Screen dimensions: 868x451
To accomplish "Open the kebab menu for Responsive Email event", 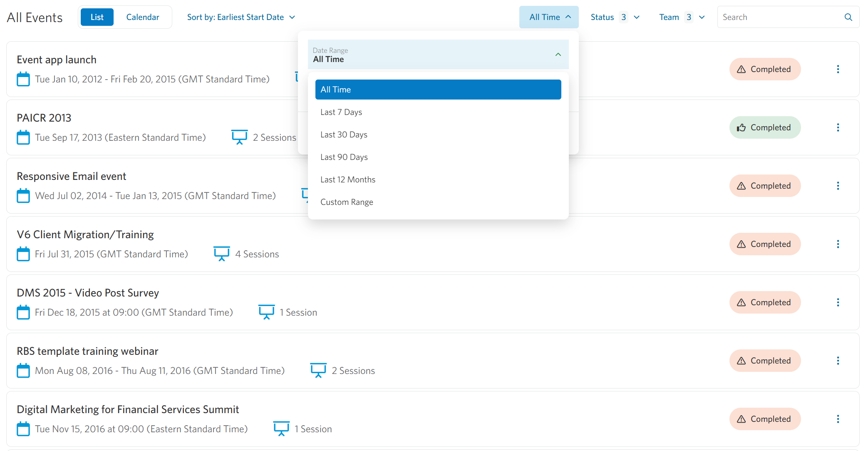I will (838, 186).
